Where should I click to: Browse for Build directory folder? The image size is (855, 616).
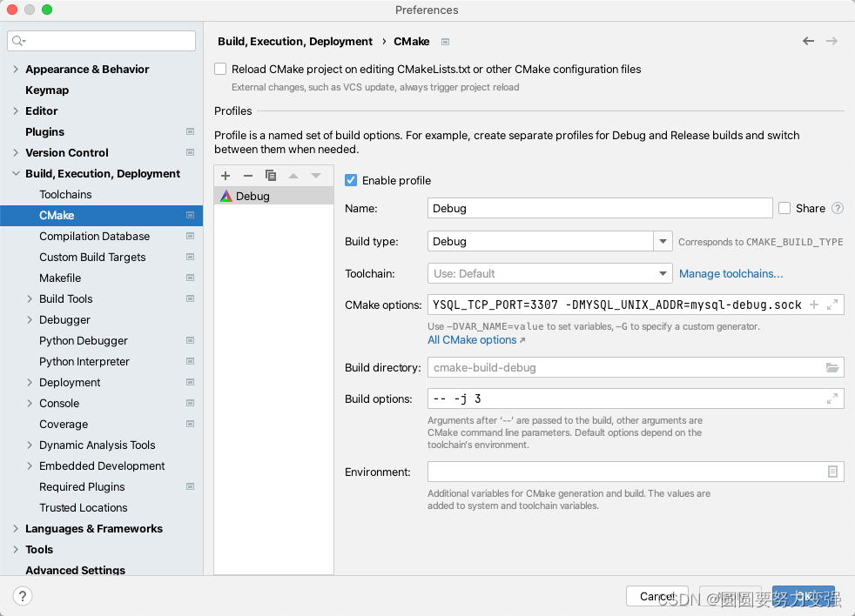tap(832, 367)
